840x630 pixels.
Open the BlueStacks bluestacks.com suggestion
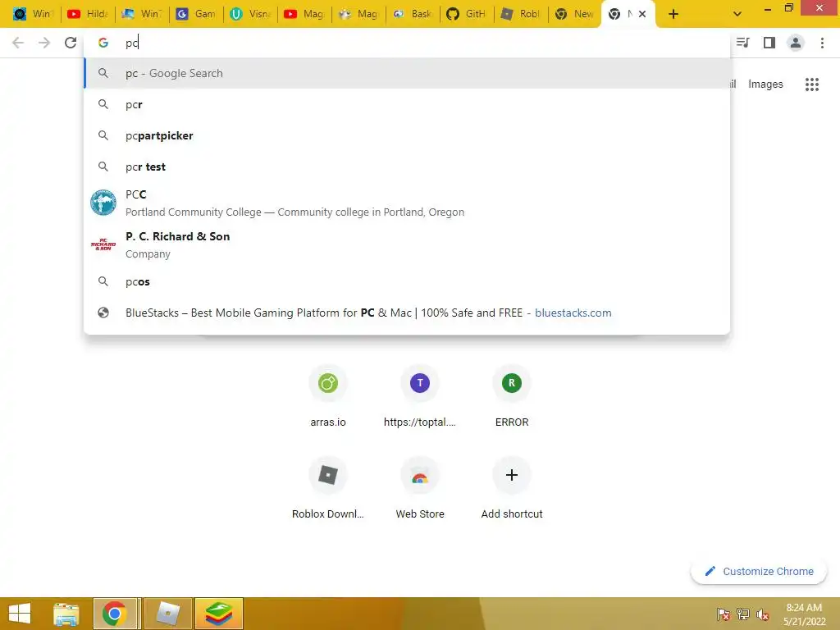tap(407, 313)
